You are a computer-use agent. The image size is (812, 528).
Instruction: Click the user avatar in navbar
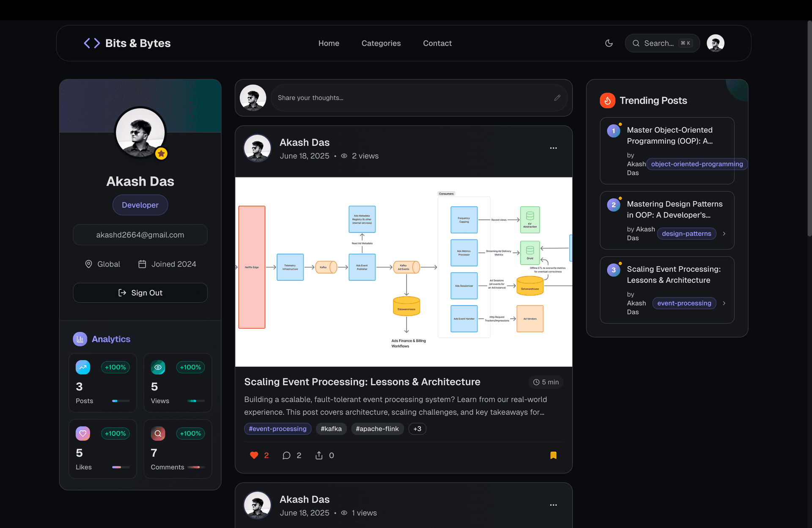[x=715, y=43]
